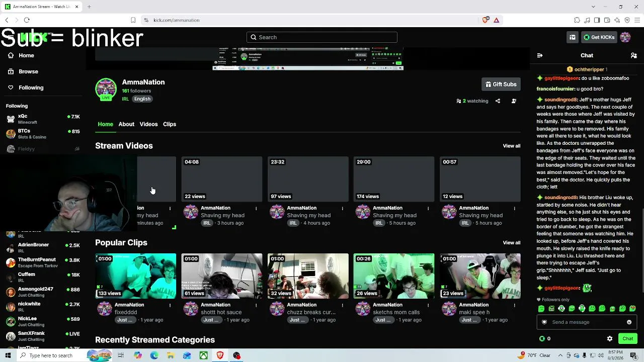Open the Leo AI sparkle icon
Viewport: 644px width, 362px height.
tap(617, 20)
